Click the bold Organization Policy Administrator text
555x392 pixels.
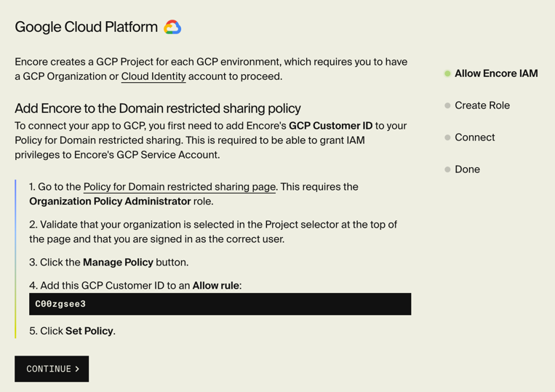(x=110, y=201)
